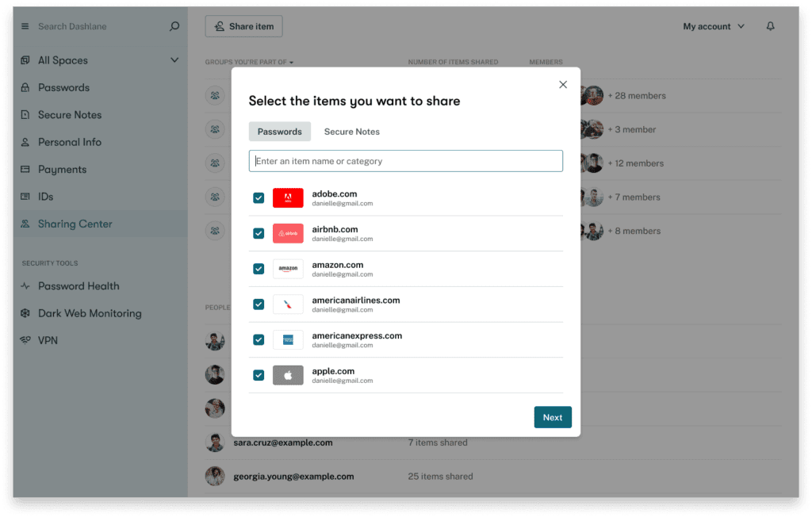Select the Secure Notes icon in the sidebar
Viewport: 812px width, 517px height.
coord(25,114)
